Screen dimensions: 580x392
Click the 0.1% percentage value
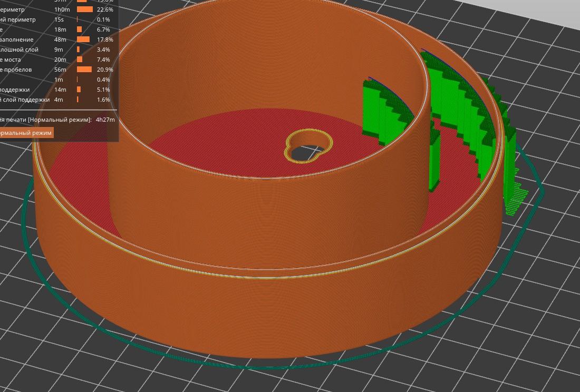click(103, 19)
